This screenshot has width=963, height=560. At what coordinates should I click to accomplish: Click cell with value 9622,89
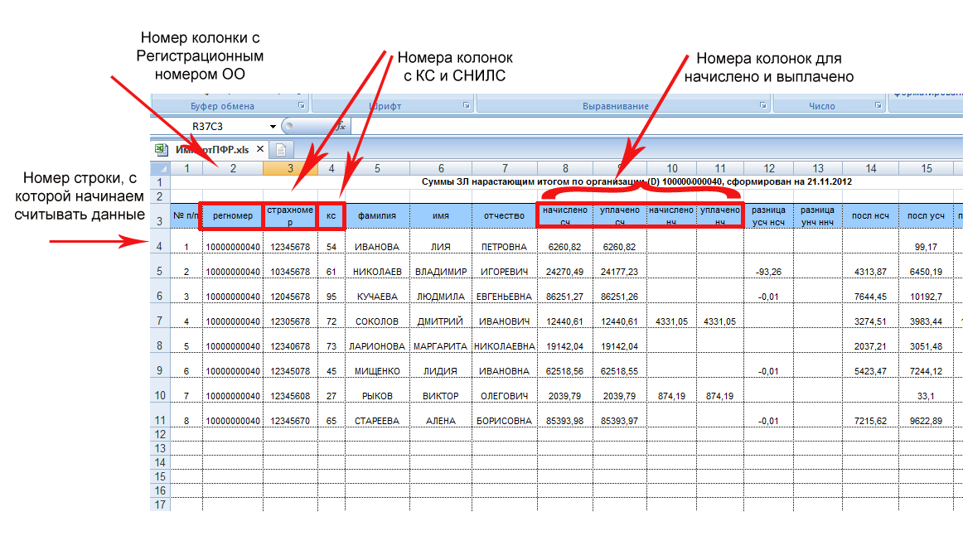point(927,416)
